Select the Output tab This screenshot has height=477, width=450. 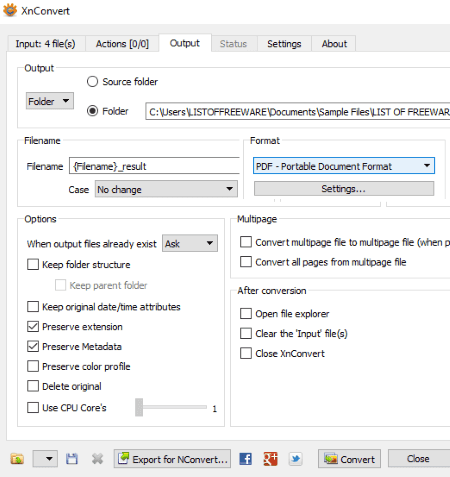[x=185, y=43]
